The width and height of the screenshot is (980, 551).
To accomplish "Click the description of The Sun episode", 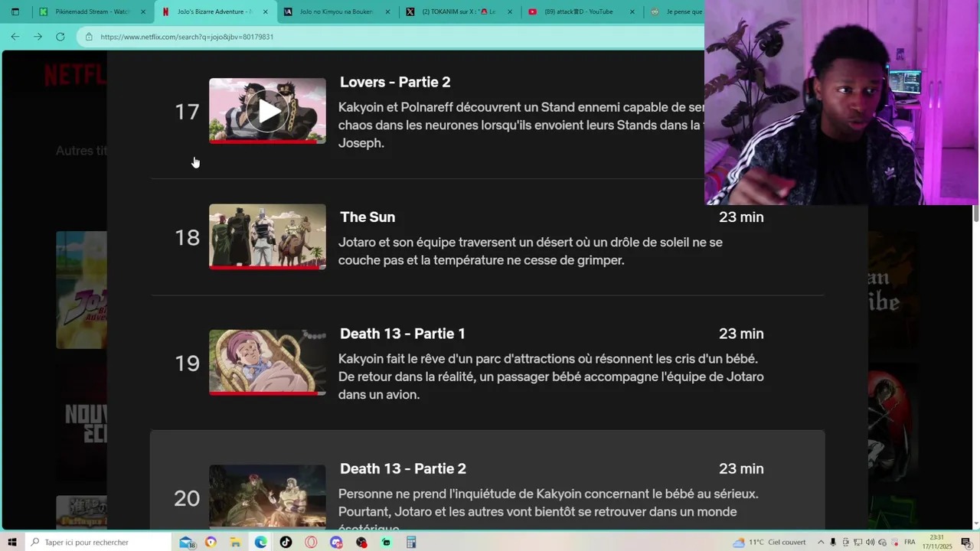I will point(531,251).
